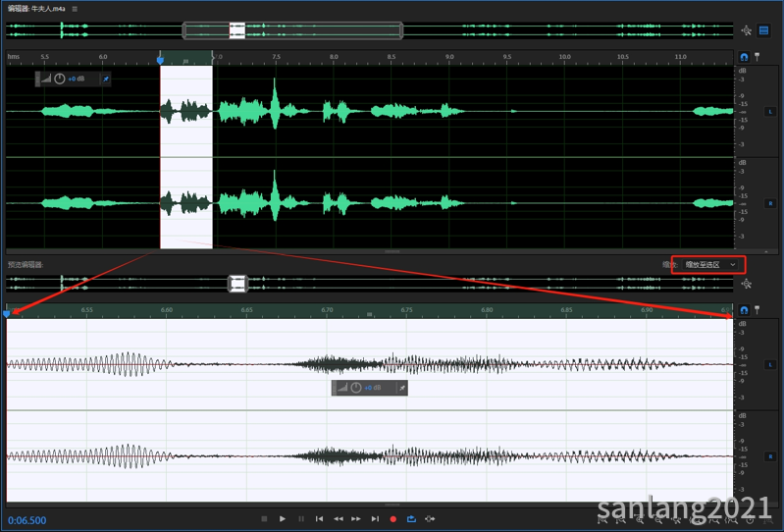Click the marker pin icon on upper ruler
The height and width of the screenshot is (532, 784).
pyautogui.click(x=757, y=57)
